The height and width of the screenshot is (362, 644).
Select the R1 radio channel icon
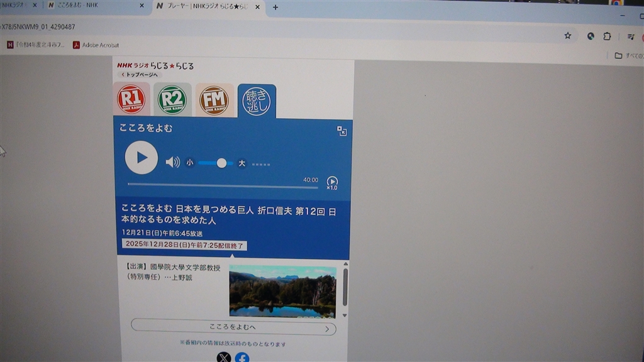(x=131, y=99)
